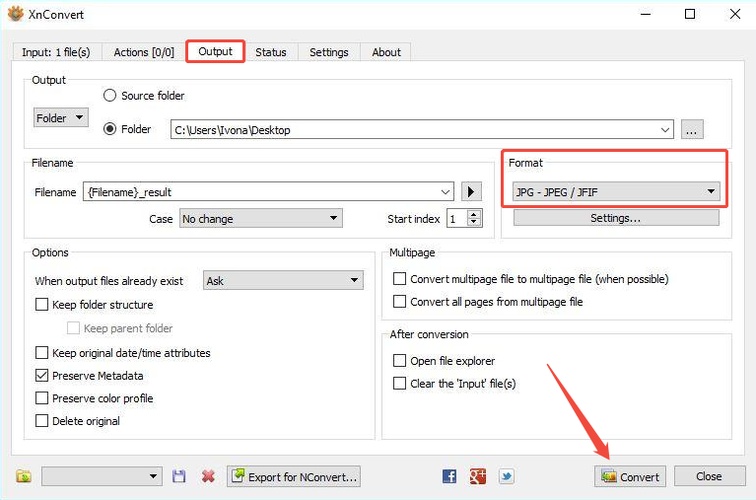This screenshot has height=500, width=756.
Task: Click the format Settings... button
Action: pyautogui.click(x=616, y=218)
